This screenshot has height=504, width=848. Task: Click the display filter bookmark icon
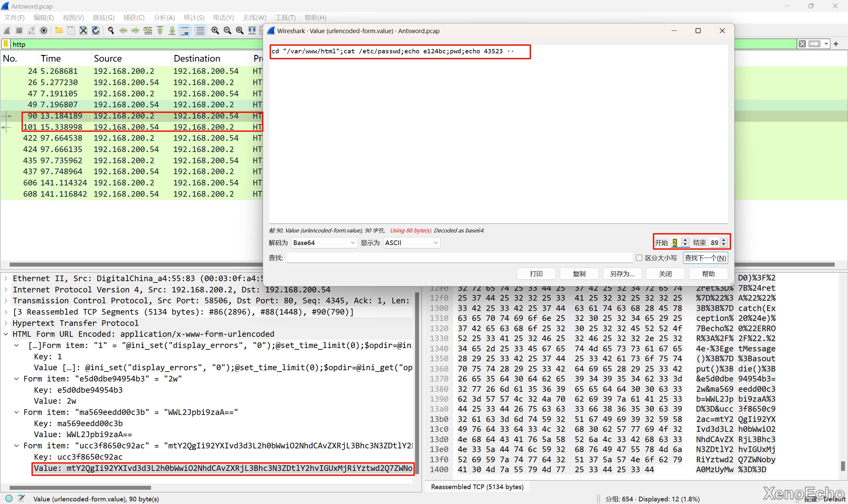[6, 44]
